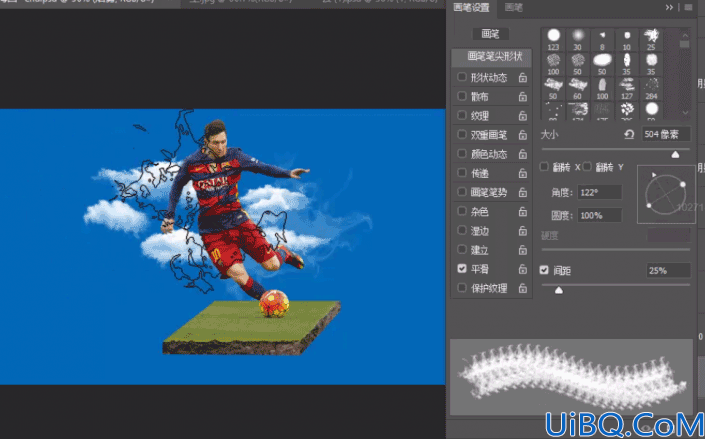This screenshot has height=439, width=705.
Task: Enable the 翻转 Y checkbox
Action: tap(587, 167)
